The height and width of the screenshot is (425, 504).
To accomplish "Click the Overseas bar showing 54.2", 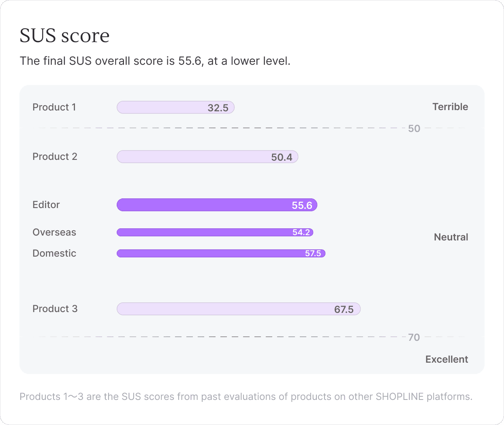I will pyautogui.click(x=215, y=232).
